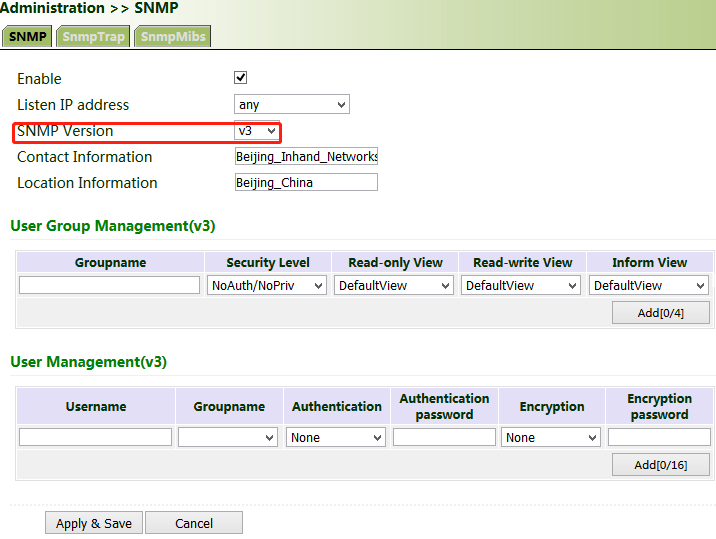This screenshot has height=539, width=716.
Task: Click the Username column header
Action: (x=96, y=407)
